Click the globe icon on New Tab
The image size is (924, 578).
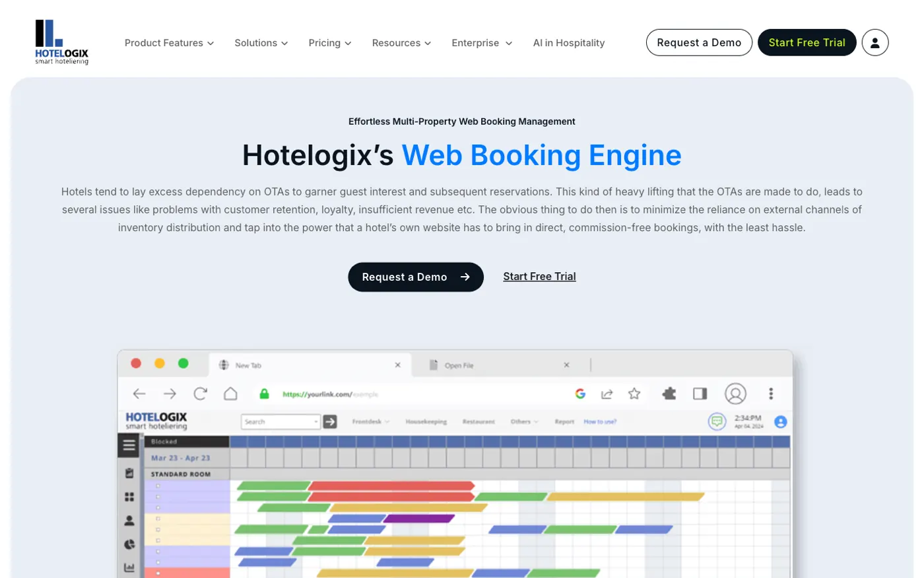[224, 365]
